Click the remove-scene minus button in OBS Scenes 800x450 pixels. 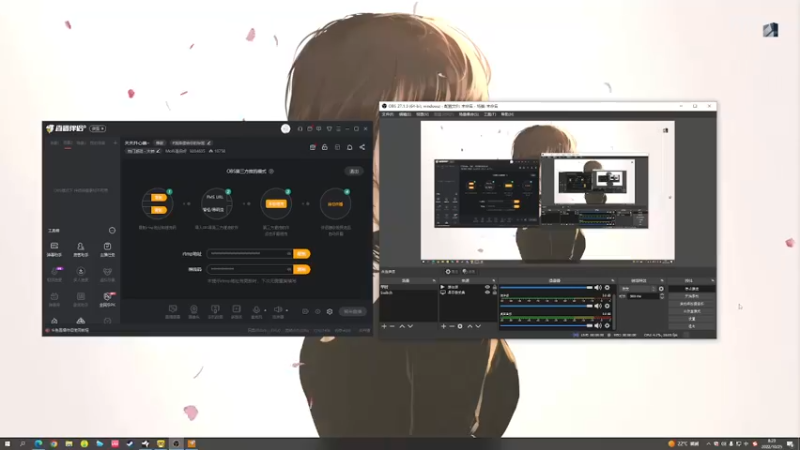(392, 326)
